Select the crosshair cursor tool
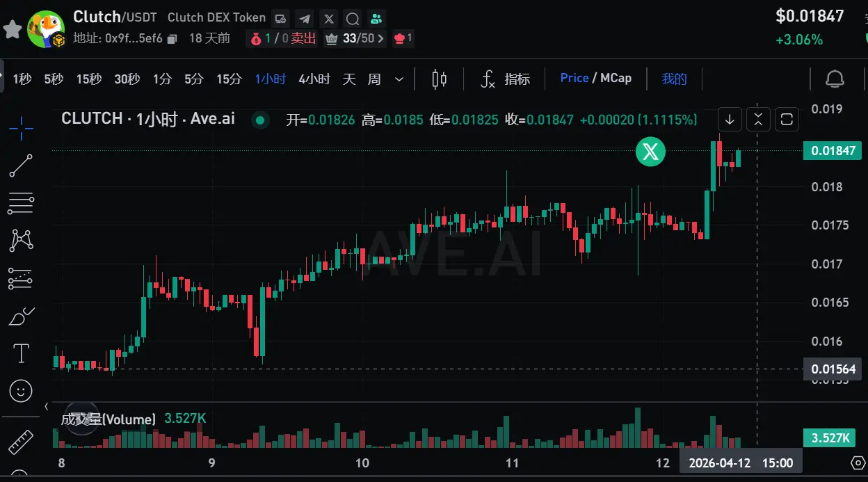This screenshot has width=868, height=482. click(21, 128)
